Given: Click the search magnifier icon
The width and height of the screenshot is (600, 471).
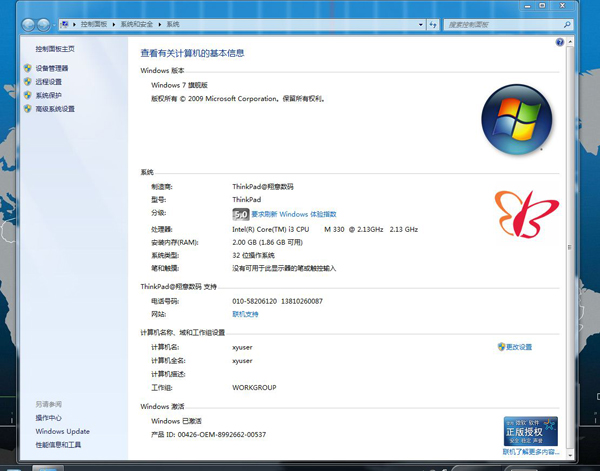Looking at the screenshot, I should tap(567, 24).
